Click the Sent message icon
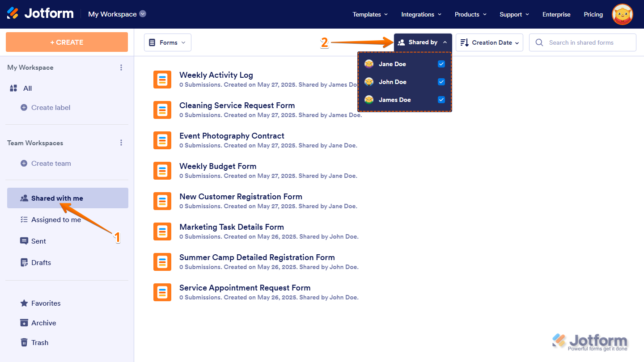Image resolution: width=644 pixels, height=362 pixels. [x=24, y=241]
